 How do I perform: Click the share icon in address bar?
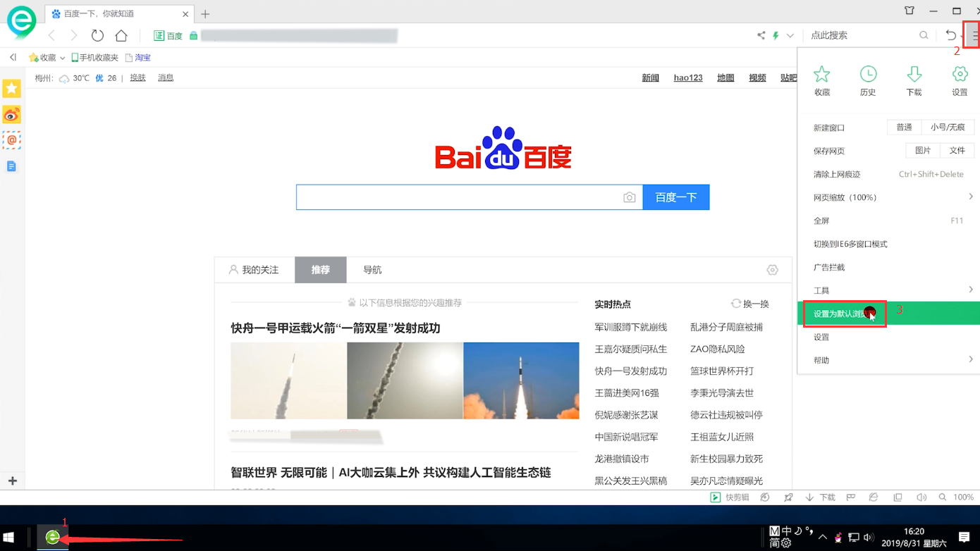[761, 35]
